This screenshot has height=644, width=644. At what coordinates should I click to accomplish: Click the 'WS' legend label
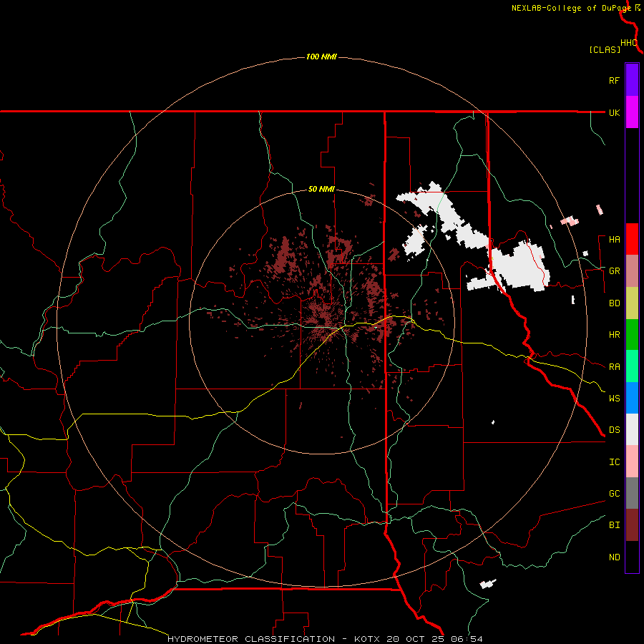click(614, 399)
